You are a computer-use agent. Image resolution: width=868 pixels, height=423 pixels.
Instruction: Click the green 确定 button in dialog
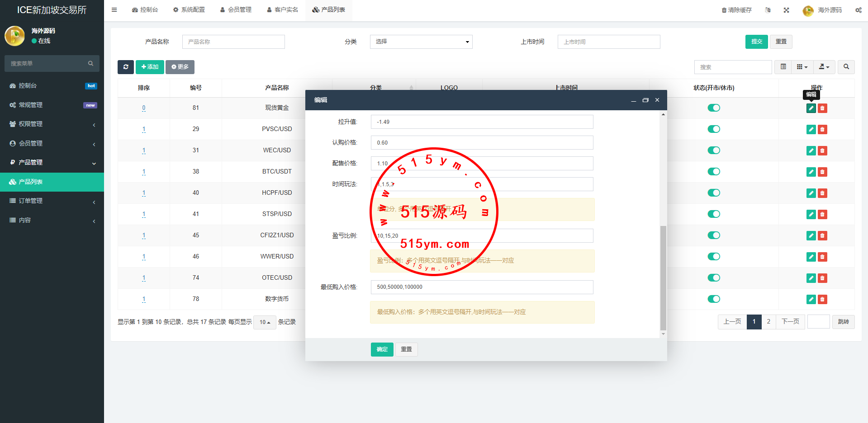point(382,349)
